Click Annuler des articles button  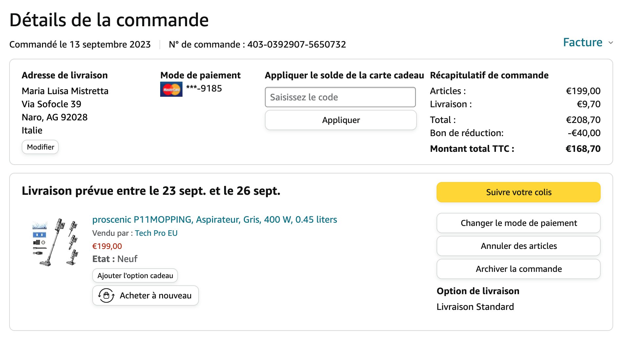(x=518, y=246)
